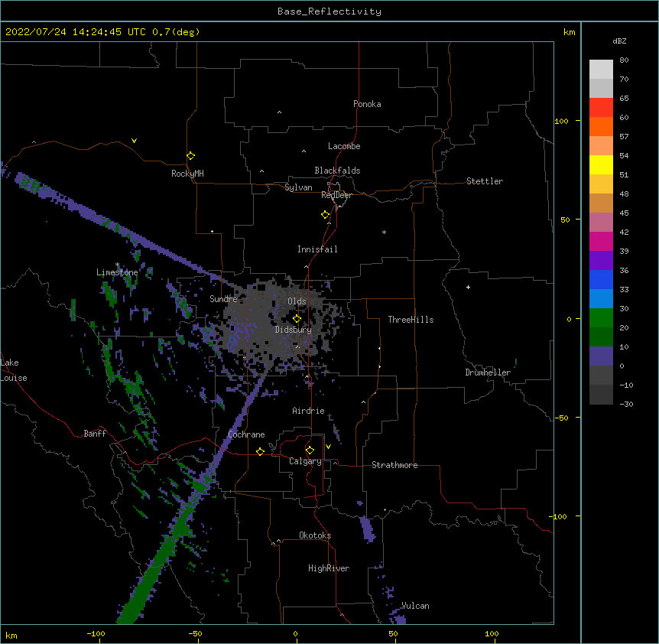Click the RockyMH label
Image resolution: width=659 pixels, height=644 pixels.
187,174
